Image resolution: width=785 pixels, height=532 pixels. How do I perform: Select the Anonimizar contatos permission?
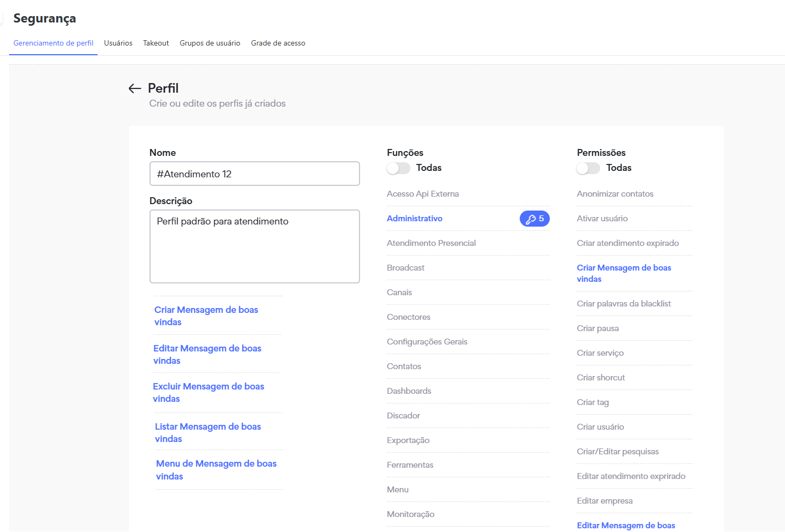point(615,194)
